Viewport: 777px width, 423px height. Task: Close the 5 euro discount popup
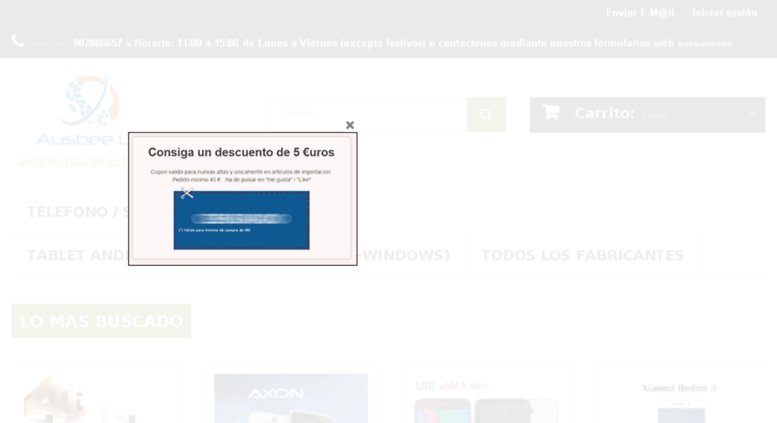[x=350, y=125]
